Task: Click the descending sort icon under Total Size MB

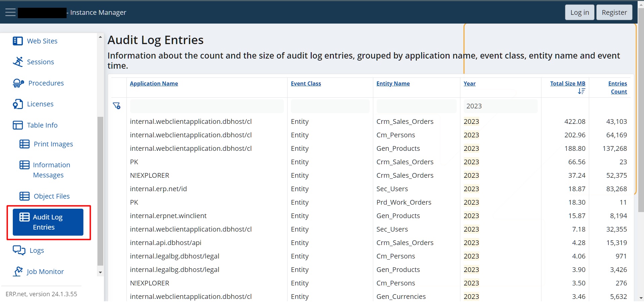Action: coord(581,91)
